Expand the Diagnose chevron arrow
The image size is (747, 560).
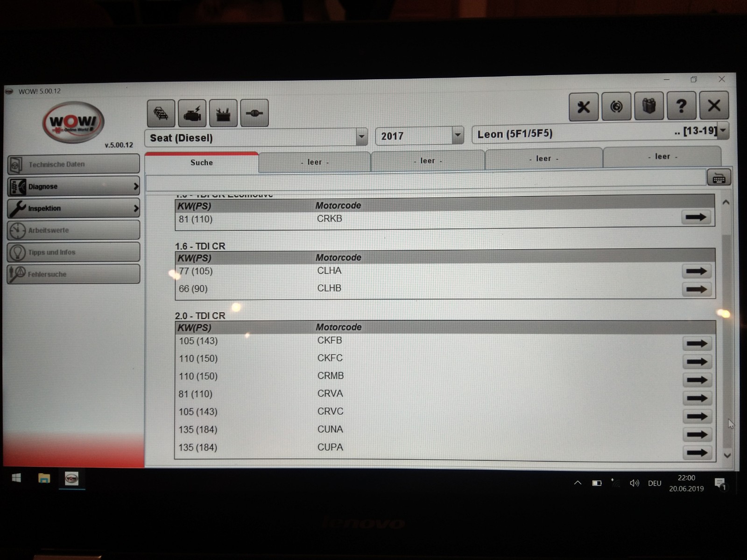136,186
